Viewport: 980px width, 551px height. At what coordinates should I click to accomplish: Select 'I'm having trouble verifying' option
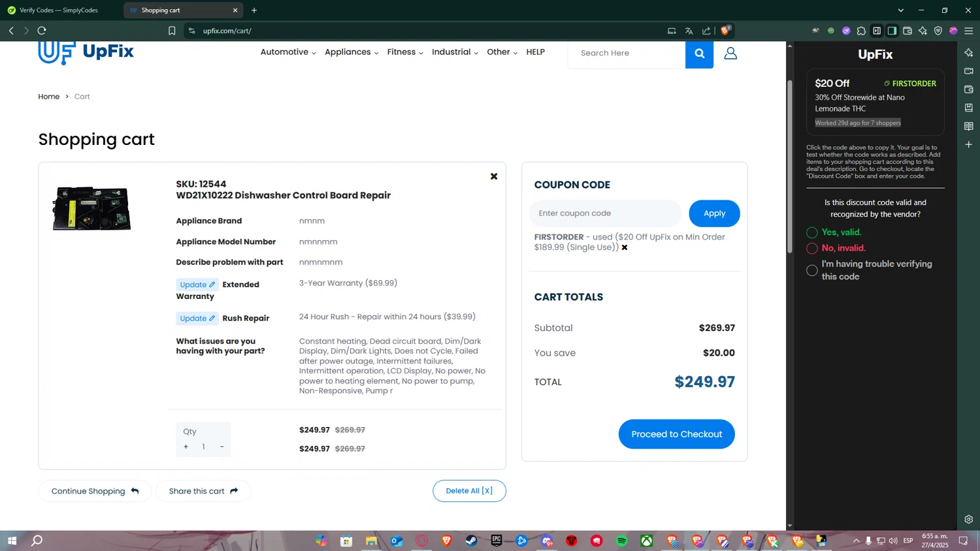pyautogui.click(x=812, y=270)
